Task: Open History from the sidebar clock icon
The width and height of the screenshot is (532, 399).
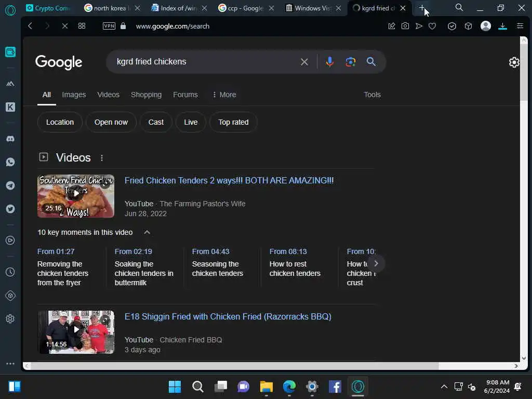Action: pos(10,272)
